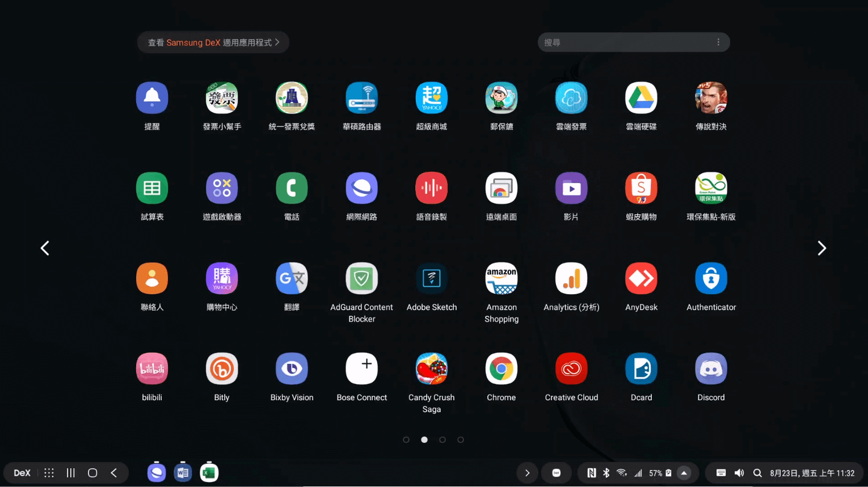This screenshot has height=487, width=868.
Task: Switch to Samsung Internet in taskbar
Action: 157,472
